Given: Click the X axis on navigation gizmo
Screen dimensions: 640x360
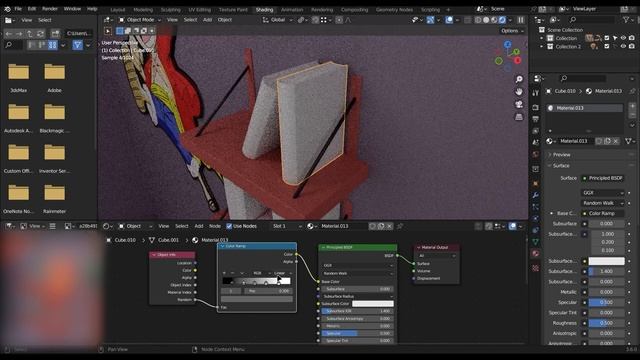Looking at the screenshot, I should coord(518,60).
